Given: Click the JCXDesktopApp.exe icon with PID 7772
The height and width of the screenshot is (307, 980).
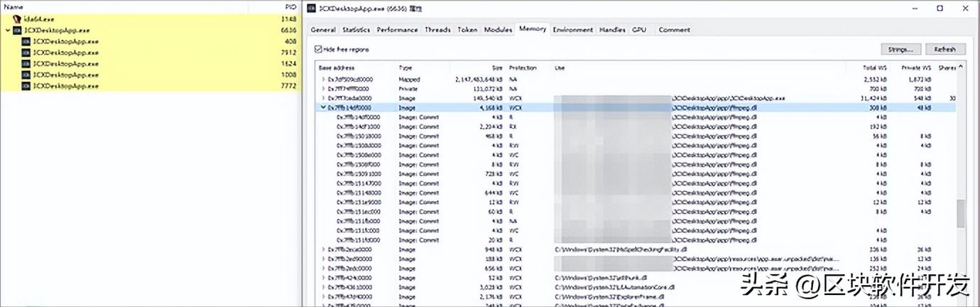Looking at the screenshot, I should pos(26,86).
